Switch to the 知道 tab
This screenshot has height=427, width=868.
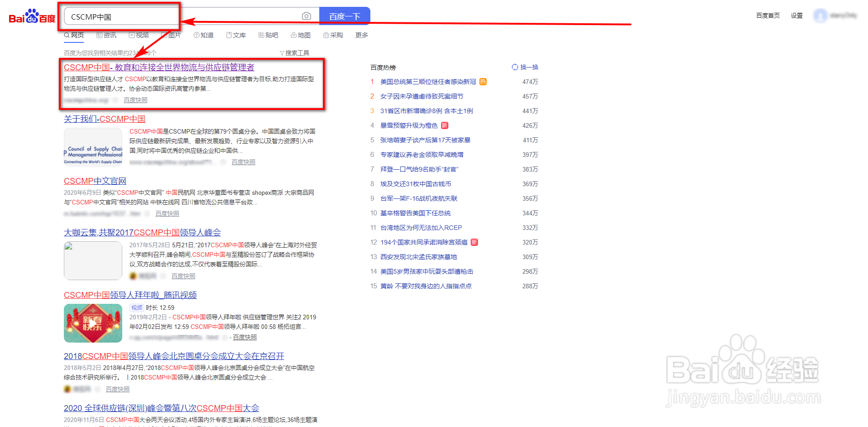click(x=203, y=35)
